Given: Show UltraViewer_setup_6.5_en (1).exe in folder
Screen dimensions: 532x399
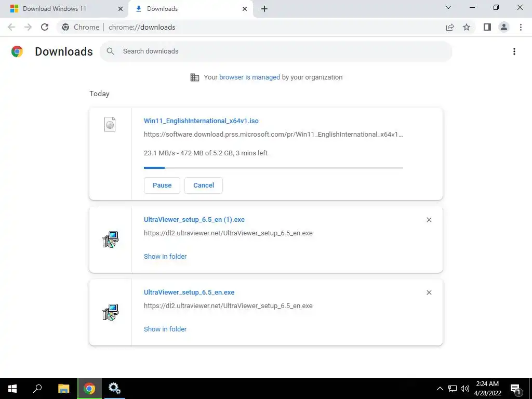Looking at the screenshot, I should point(165,257).
